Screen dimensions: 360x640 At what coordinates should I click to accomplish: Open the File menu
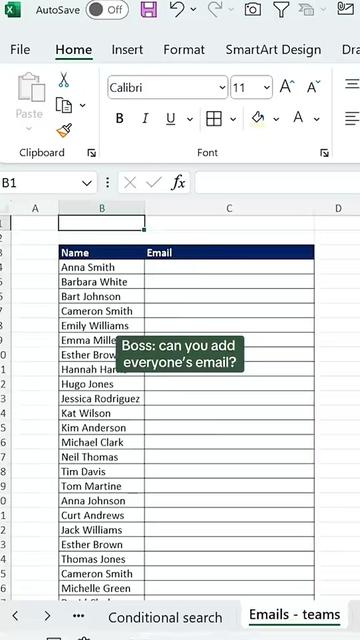tap(20, 50)
